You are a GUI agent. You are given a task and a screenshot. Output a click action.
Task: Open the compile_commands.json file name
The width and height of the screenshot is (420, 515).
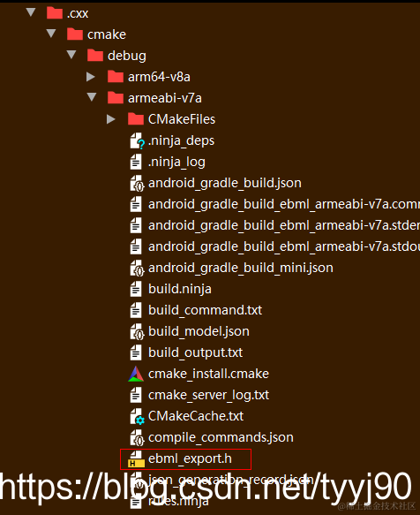[x=221, y=437]
